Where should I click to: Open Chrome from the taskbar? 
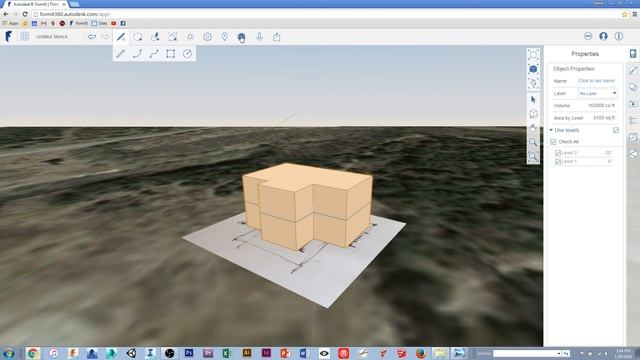33,353
